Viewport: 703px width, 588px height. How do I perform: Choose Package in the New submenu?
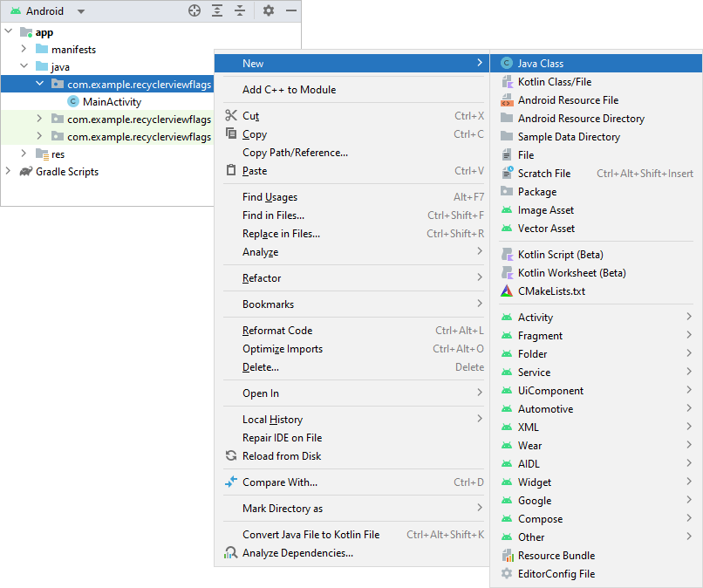pyautogui.click(x=597, y=192)
